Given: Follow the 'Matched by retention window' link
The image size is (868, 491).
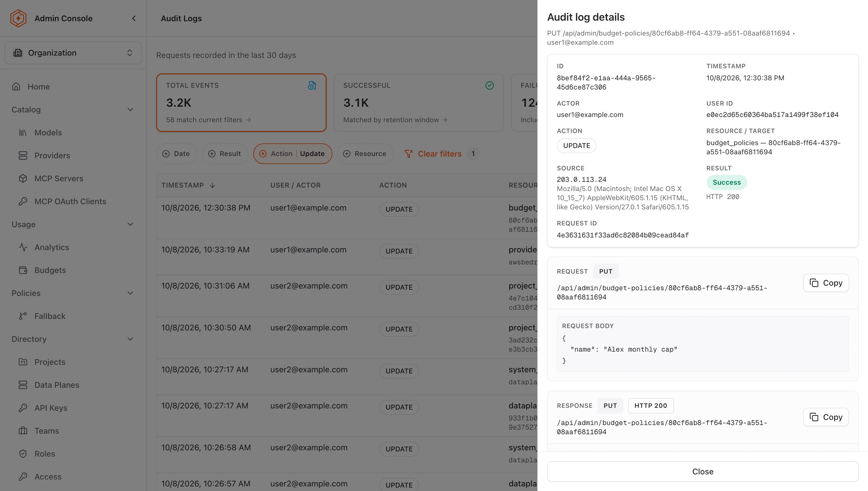Looking at the screenshot, I should click(395, 120).
